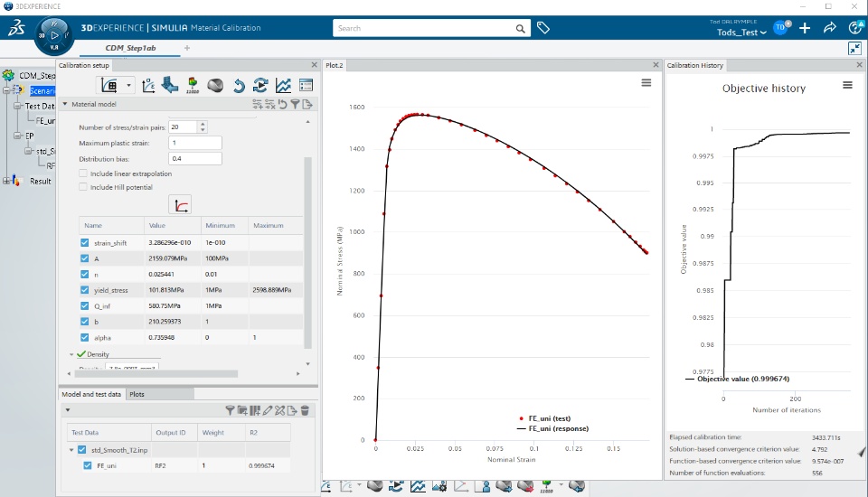Click the user profile icon in bottom action bar

point(483,486)
